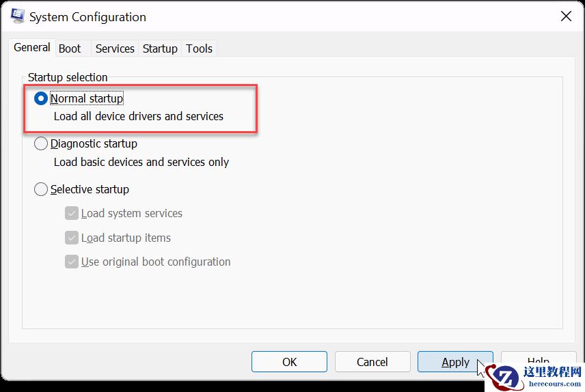
Task: Select the Normal startup radio button
Action: coord(41,98)
